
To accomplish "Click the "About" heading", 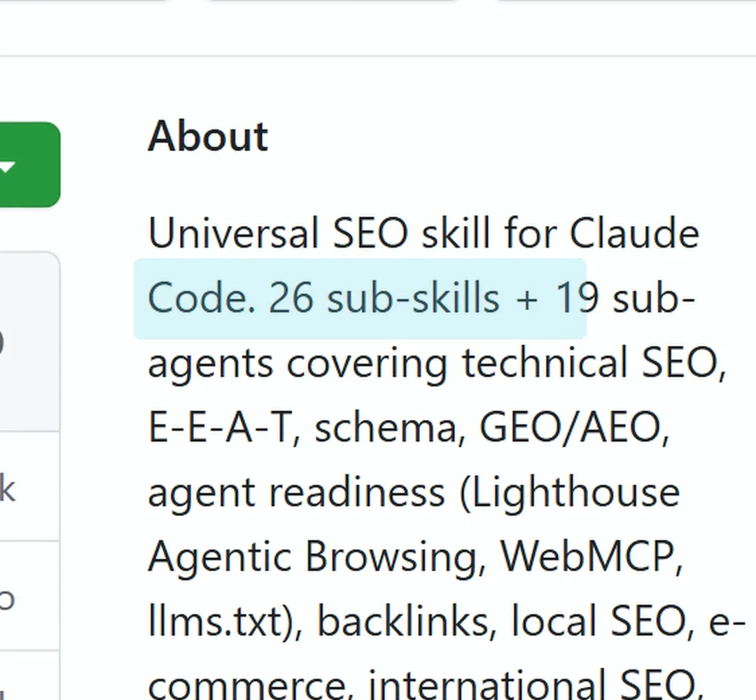I will [208, 137].
